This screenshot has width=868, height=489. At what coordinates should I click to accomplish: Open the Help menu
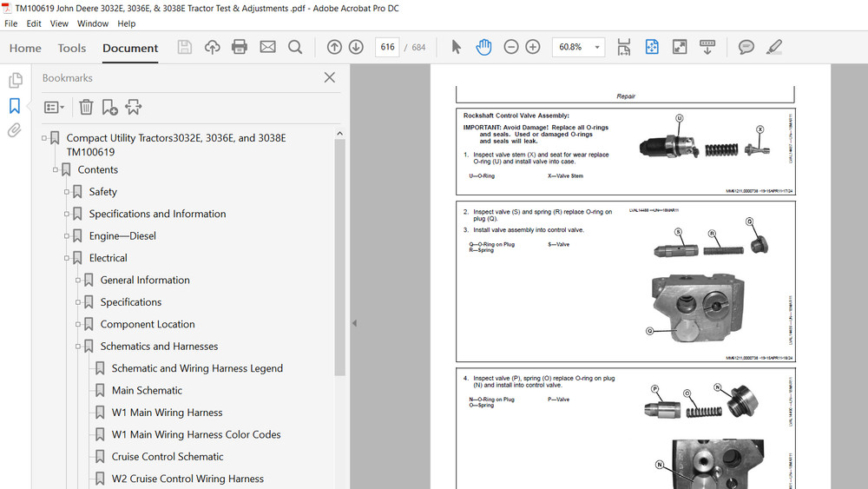tap(126, 23)
